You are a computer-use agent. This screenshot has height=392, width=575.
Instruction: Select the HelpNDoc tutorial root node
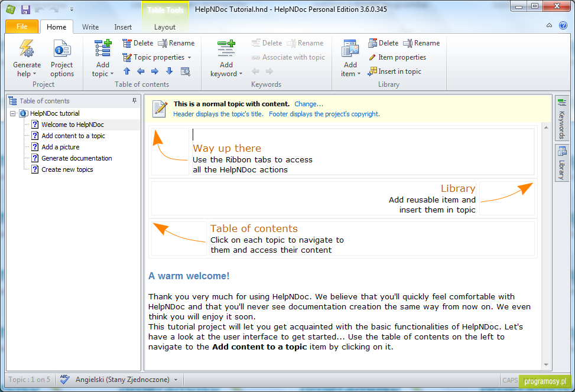coord(54,113)
